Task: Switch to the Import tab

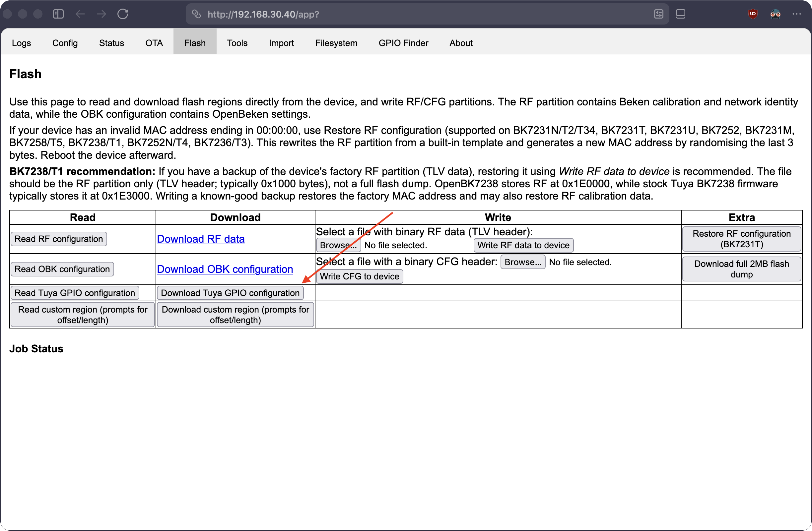Action: (281, 43)
